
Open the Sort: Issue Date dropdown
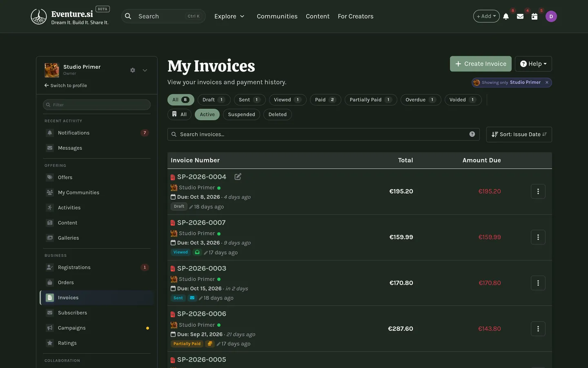pos(519,135)
